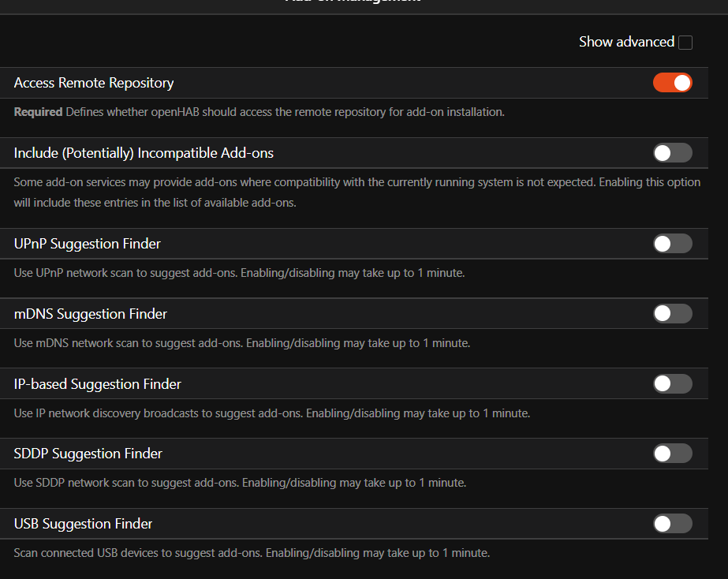Screen dimensions: 728x579
Task: Click the SDDP Suggestion Finder row title
Action: point(88,454)
